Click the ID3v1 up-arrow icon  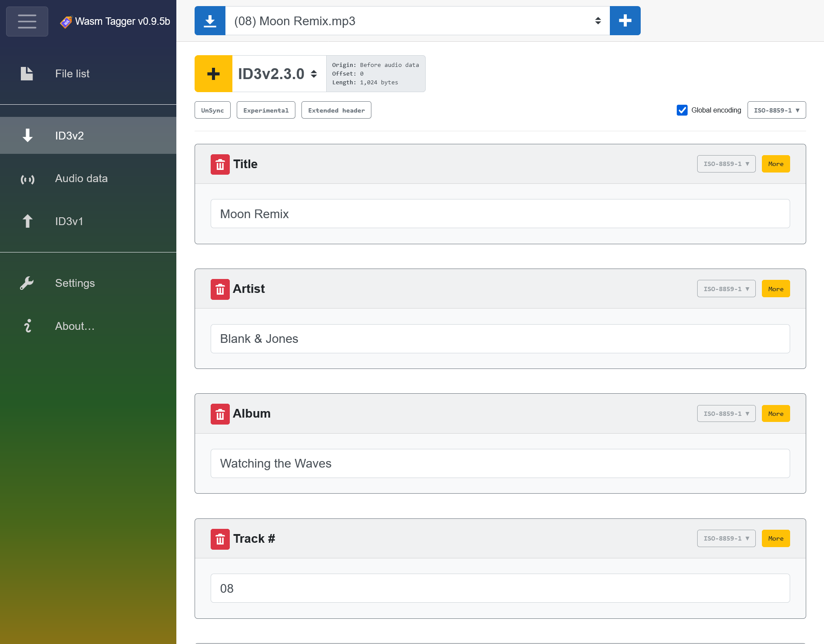pos(27,221)
